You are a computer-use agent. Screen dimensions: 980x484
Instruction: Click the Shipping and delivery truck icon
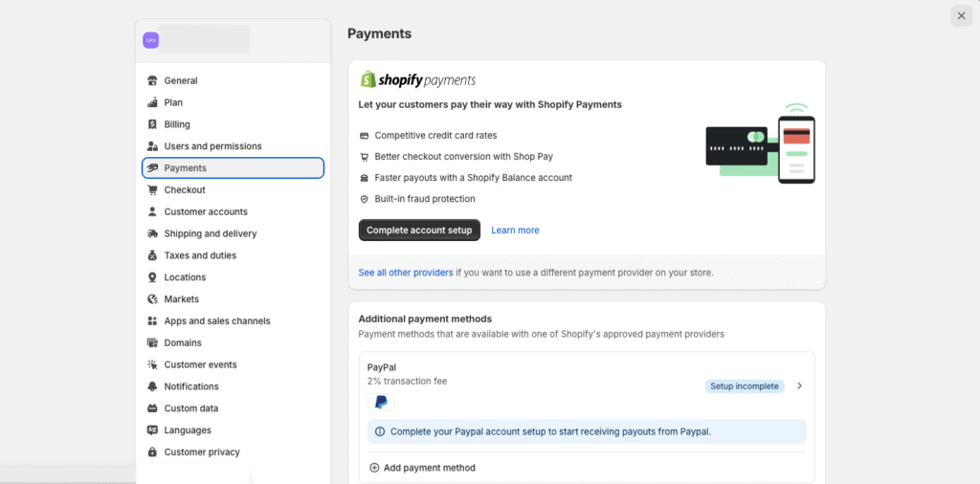click(152, 233)
